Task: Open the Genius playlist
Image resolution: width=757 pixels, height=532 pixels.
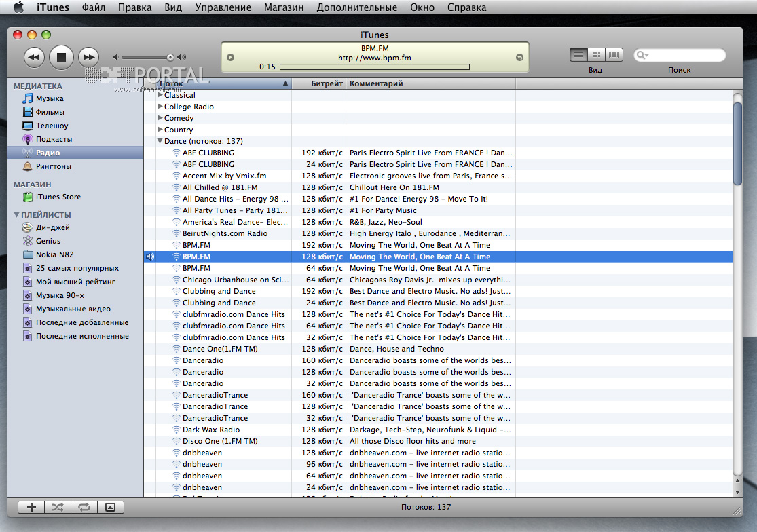Action: click(x=48, y=241)
